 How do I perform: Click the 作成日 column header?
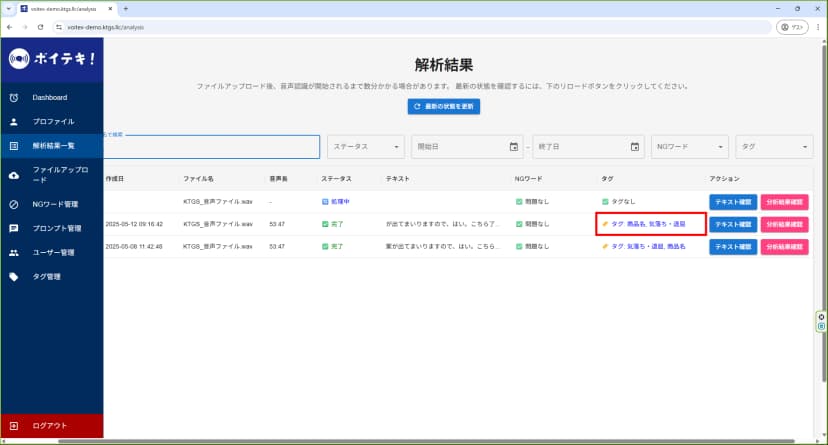(x=115, y=179)
